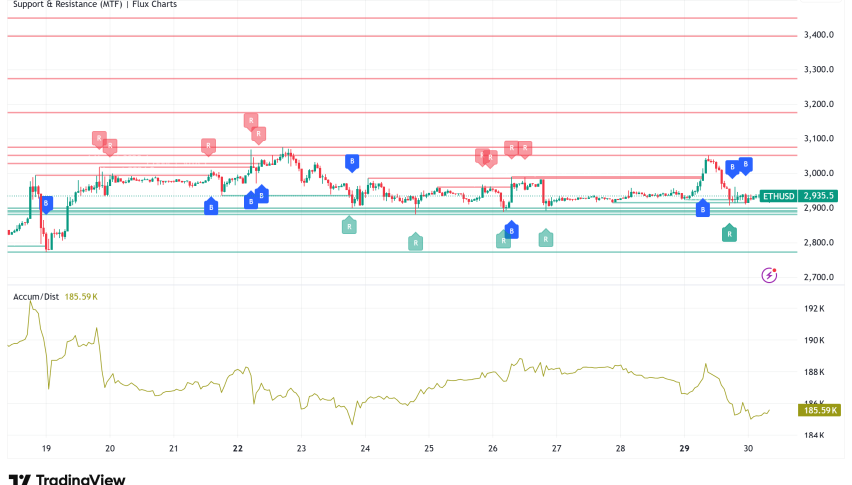Select date 29 on the time axis
The width and height of the screenshot is (852, 485).
point(684,449)
